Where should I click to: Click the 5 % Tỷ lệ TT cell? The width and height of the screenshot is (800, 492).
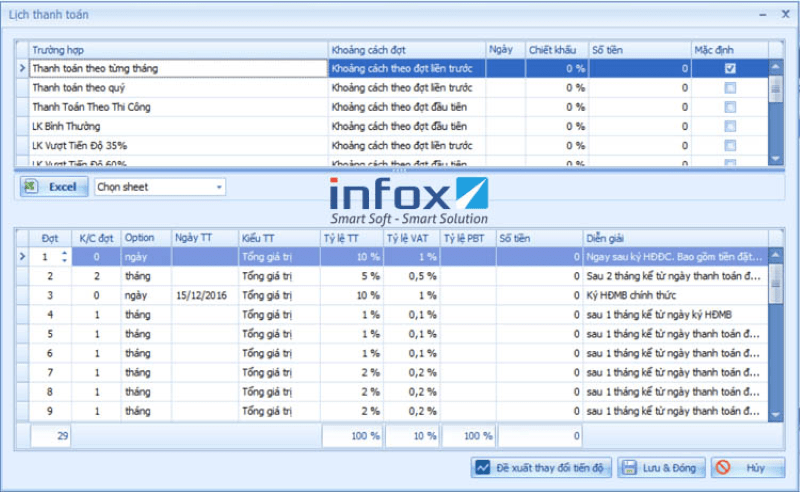[x=352, y=276]
